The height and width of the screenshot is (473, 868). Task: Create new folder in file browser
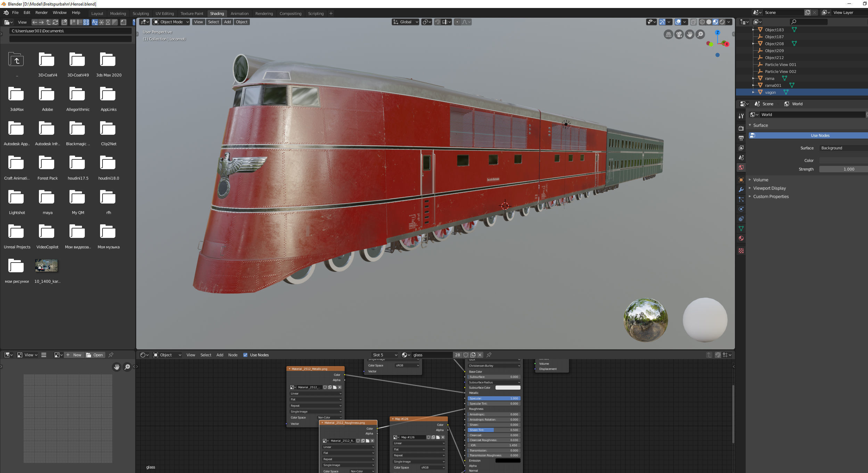click(64, 22)
